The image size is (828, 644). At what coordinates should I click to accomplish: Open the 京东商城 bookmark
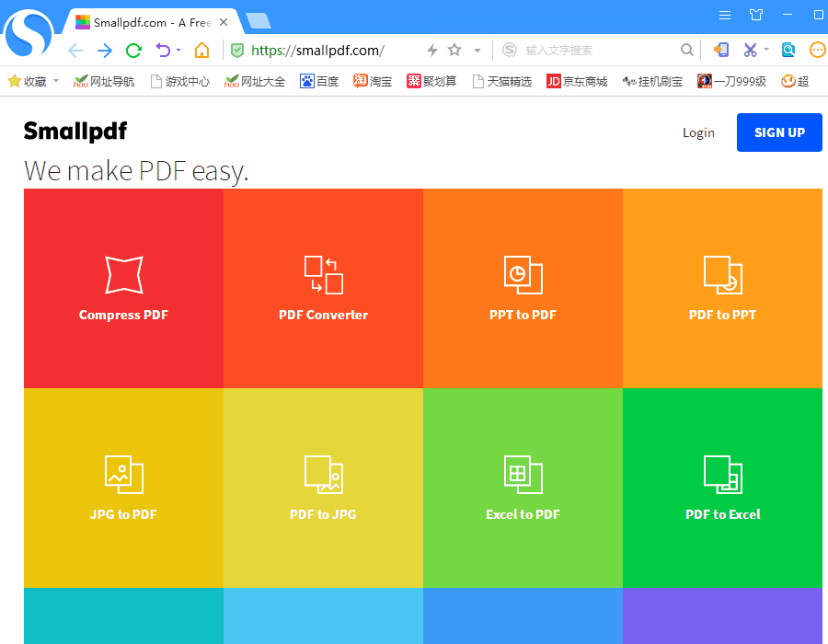577,81
